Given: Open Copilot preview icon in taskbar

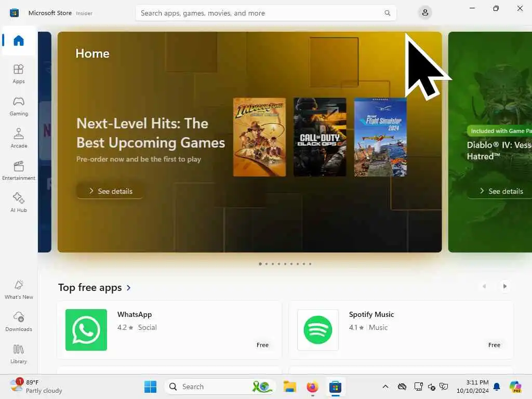Looking at the screenshot, I should pyautogui.click(x=516, y=387).
